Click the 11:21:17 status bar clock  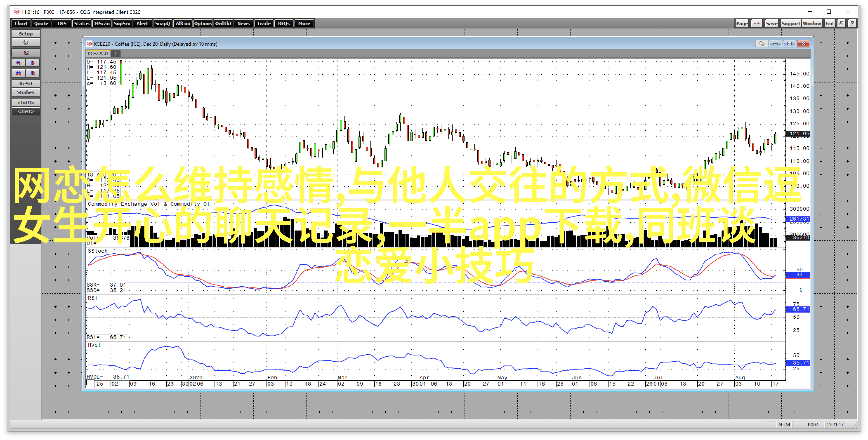(835, 425)
